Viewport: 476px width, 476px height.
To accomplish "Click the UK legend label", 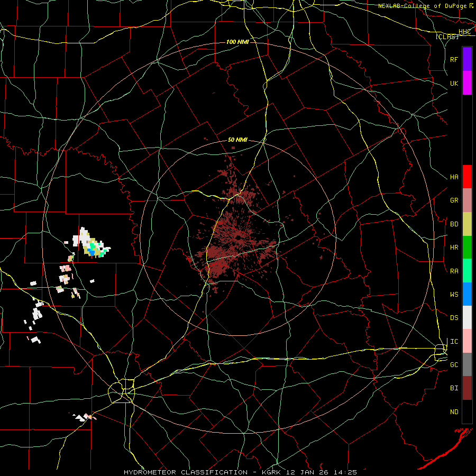I will click(x=454, y=83).
